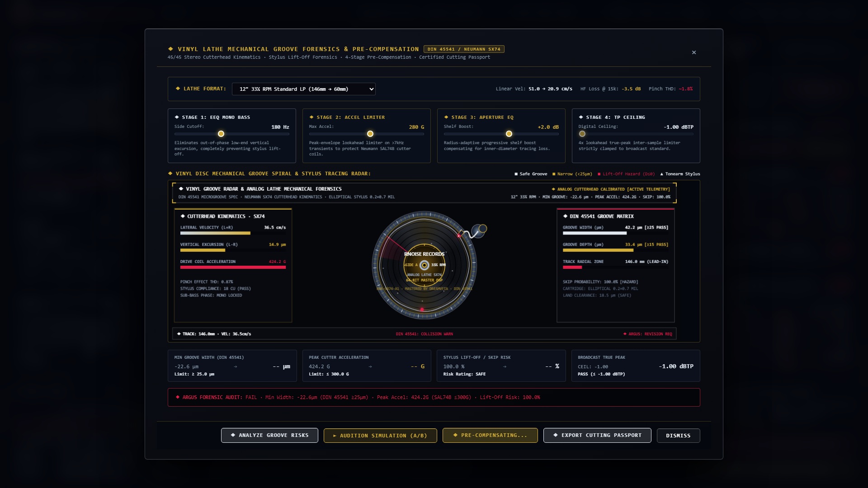Click the Pinch THD -1.8% readout
The image size is (868, 488).
670,89
